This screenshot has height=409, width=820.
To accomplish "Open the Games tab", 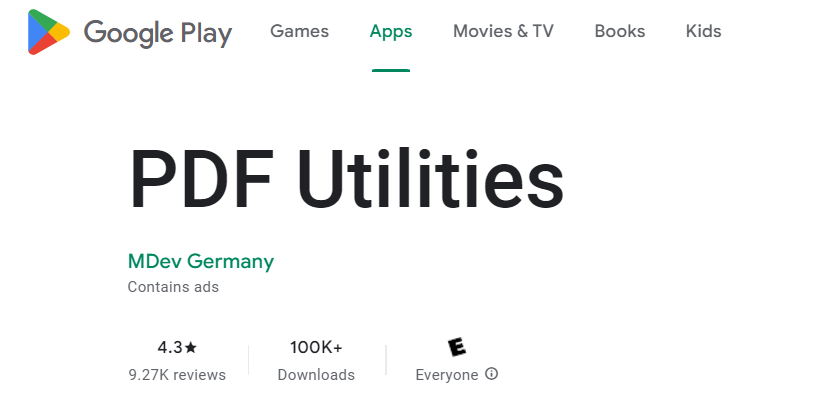I will click(x=299, y=31).
